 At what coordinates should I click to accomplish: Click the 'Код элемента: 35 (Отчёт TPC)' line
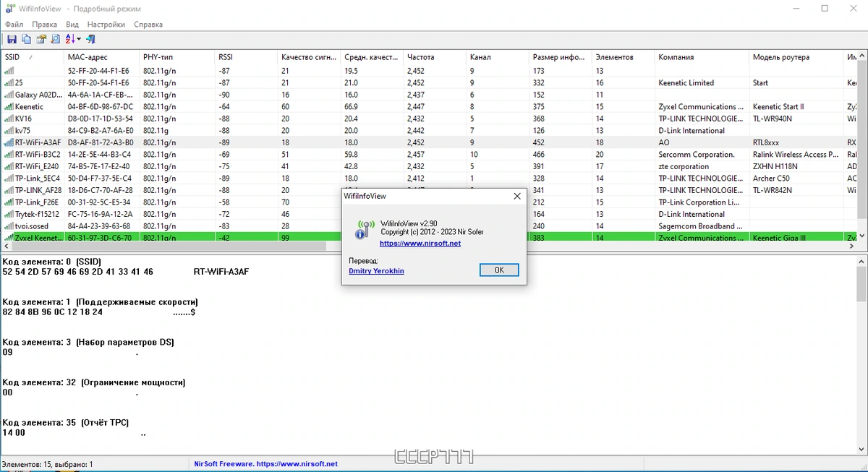click(x=65, y=422)
